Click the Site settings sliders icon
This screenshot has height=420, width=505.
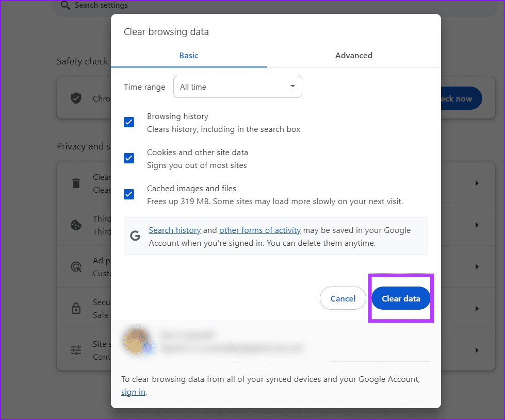(x=76, y=350)
